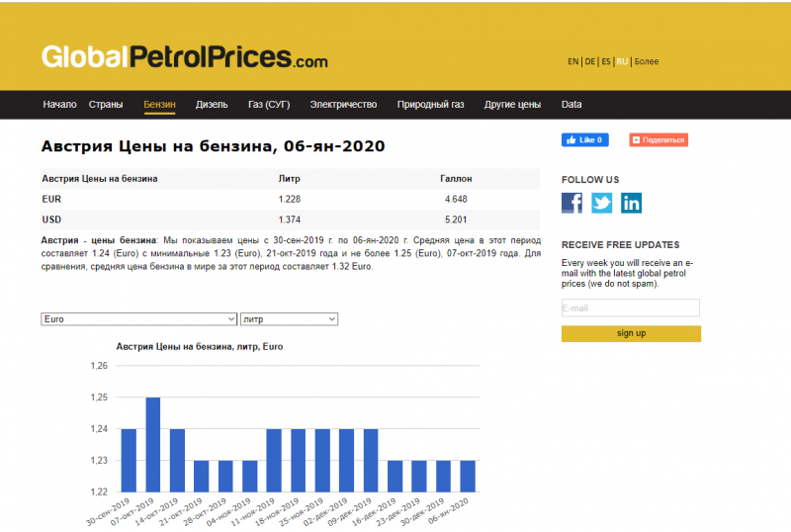Click the Facebook icon under Follow Us
791x532 pixels.
click(x=571, y=203)
